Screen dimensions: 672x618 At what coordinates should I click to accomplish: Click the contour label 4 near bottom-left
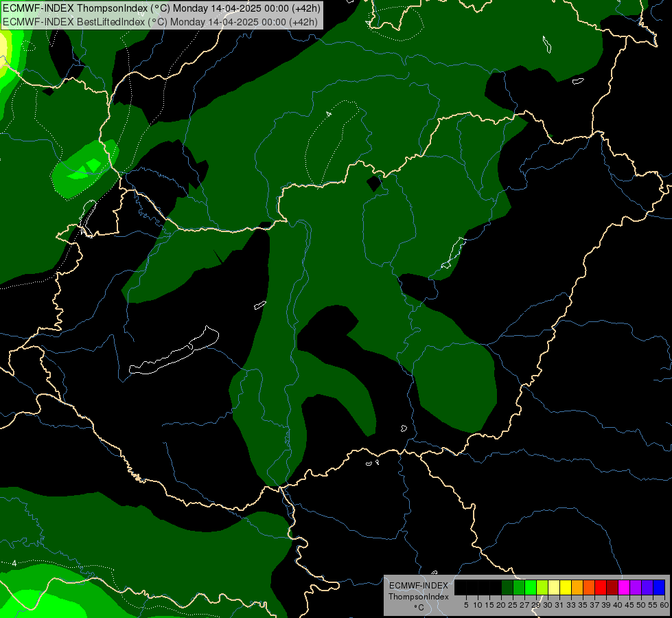click(14, 563)
